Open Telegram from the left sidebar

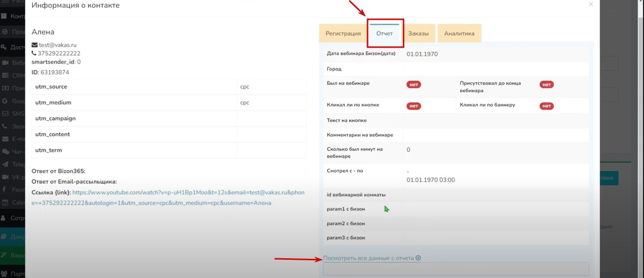pyautogui.click(x=5, y=165)
